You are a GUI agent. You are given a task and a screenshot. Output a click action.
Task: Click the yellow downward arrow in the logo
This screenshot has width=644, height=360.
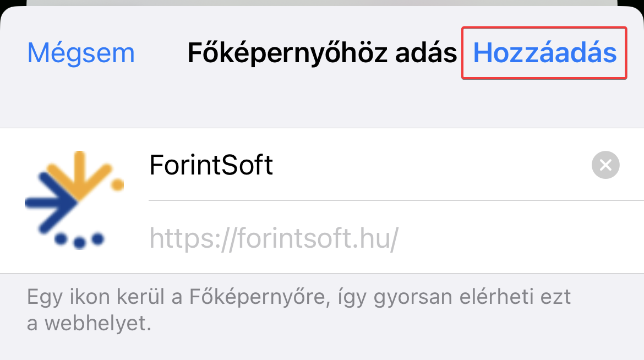point(79,173)
